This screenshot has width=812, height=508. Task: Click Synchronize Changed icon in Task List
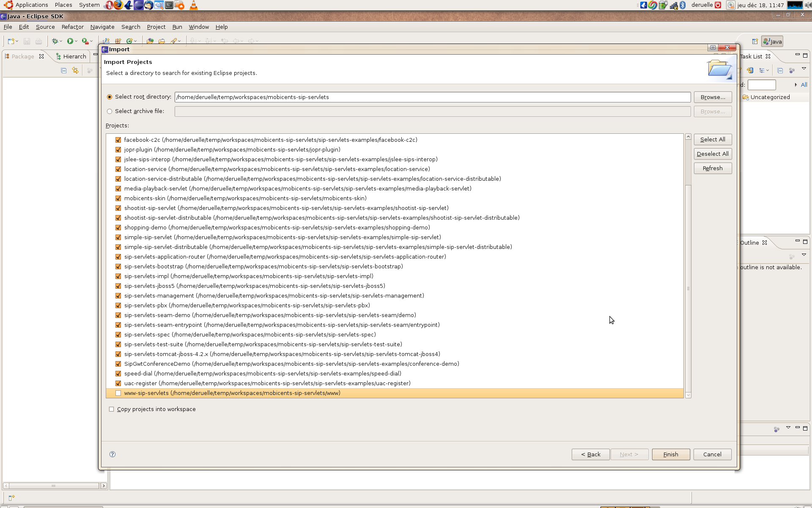tap(750, 71)
